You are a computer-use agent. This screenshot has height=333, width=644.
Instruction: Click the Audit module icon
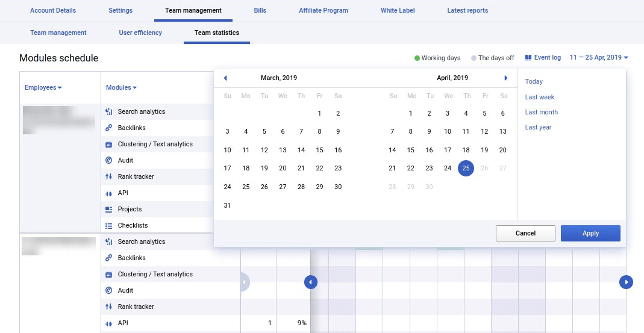point(109,160)
